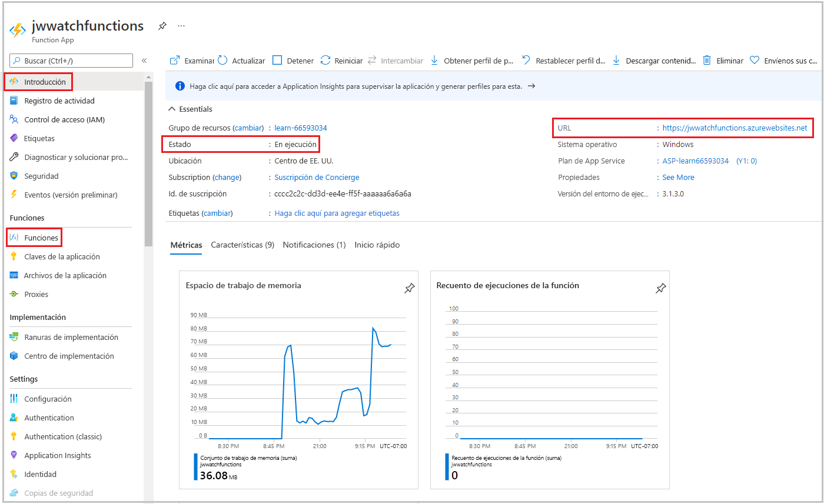Click the sidebar vertical scrollbar
The image size is (824, 504).
point(148,165)
